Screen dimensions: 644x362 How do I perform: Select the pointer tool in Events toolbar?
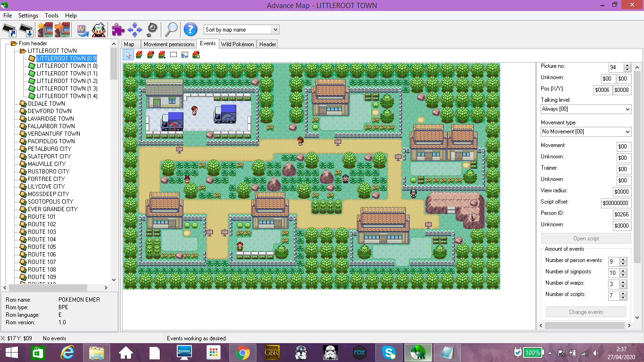click(128, 55)
